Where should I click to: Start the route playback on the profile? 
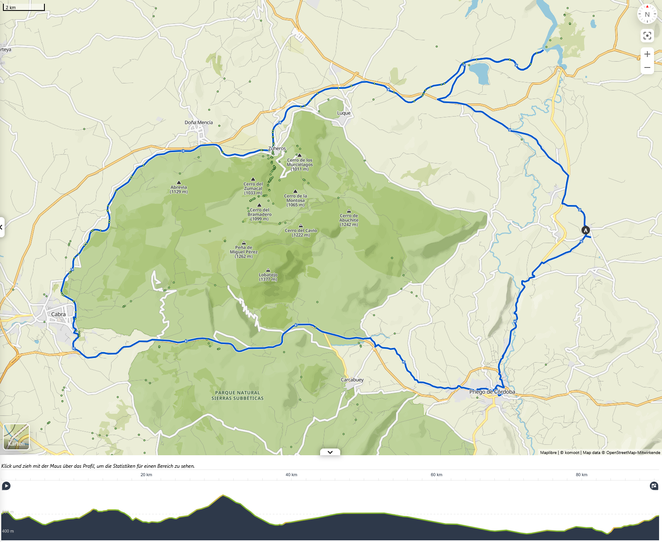pos(6,486)
